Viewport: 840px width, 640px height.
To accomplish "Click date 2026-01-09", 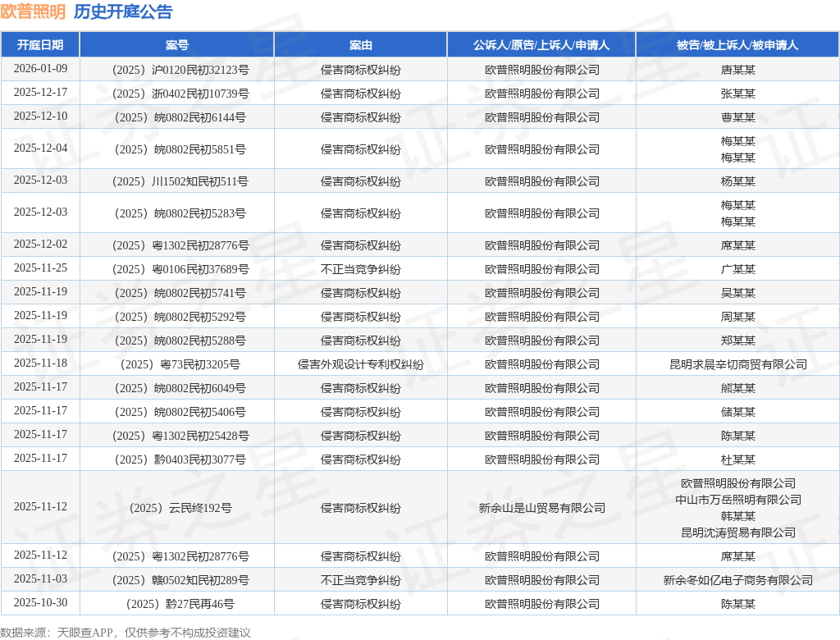I will (x=41, y=69).
